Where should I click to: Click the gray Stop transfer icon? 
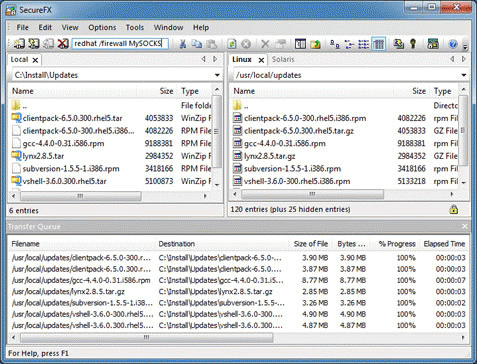246,44
